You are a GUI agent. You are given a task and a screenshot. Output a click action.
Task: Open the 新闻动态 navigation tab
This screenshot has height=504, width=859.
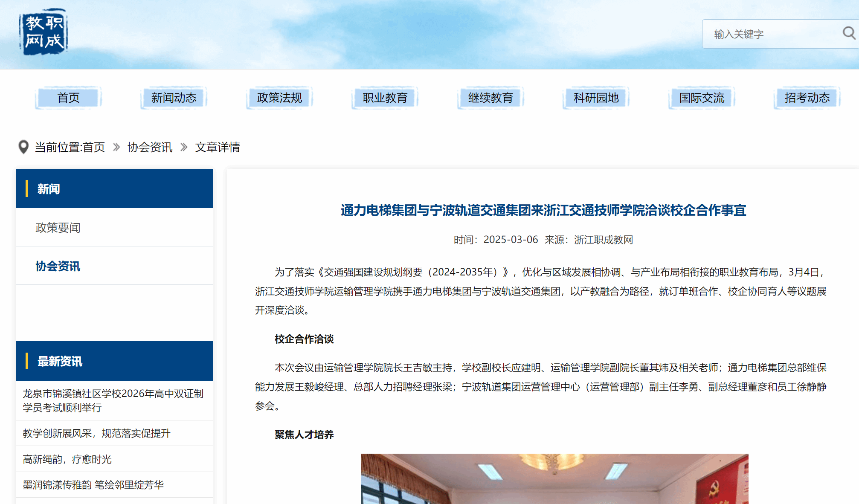[174, 98]
